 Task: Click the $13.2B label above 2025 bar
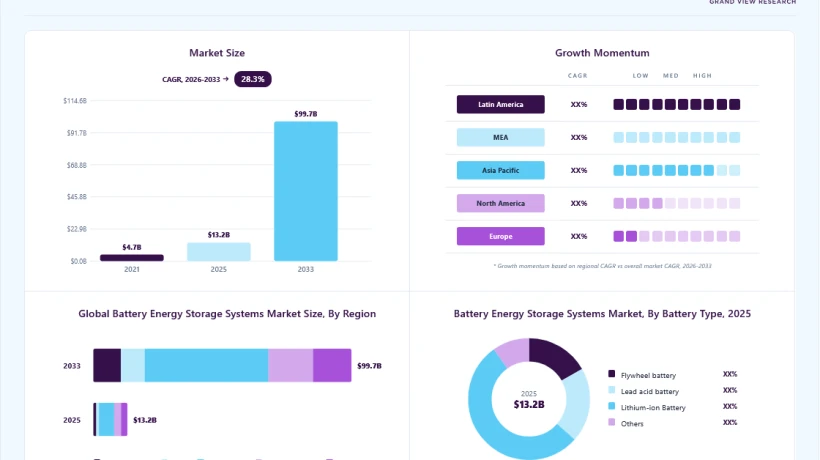pyautogui.click(x=219, y=235)
